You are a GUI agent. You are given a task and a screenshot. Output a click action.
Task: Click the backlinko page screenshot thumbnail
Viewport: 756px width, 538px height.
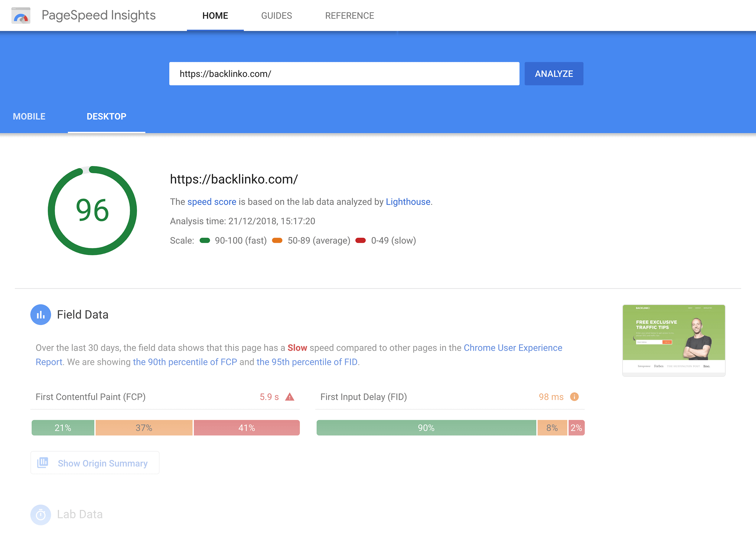click(674, 340)
